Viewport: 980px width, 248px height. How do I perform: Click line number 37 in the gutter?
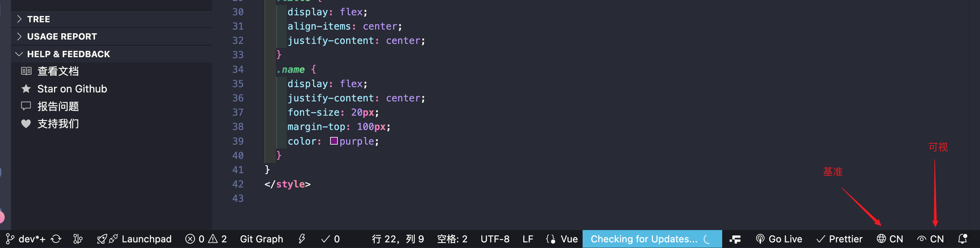(238, 112)
